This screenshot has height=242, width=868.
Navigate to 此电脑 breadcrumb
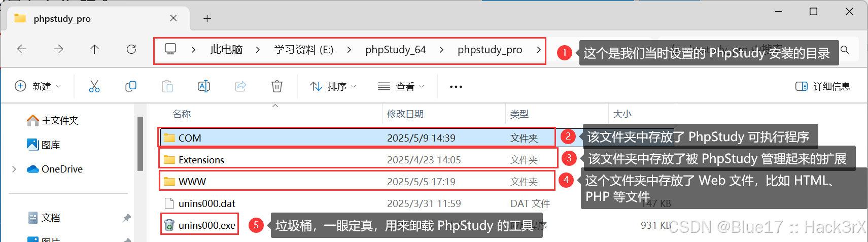[x=226, y=50]
